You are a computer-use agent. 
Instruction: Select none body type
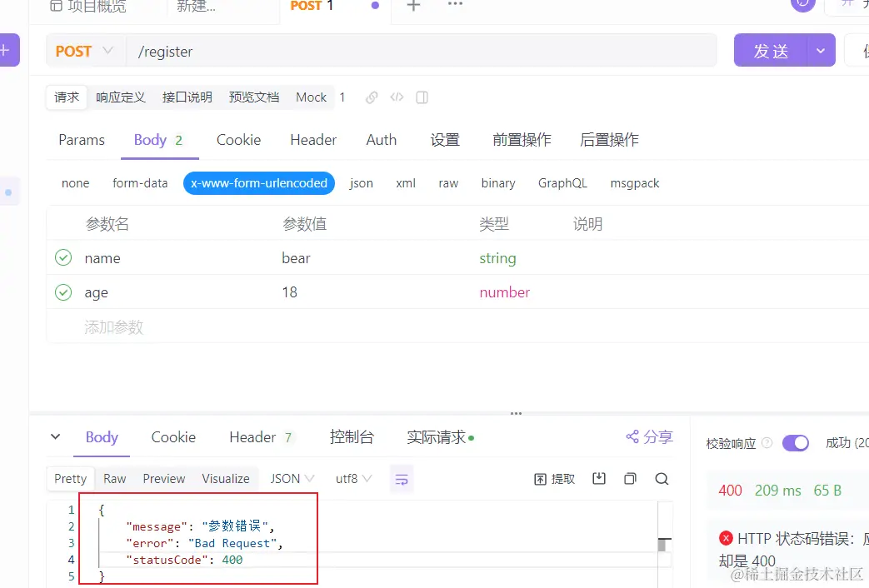(75, 183)
